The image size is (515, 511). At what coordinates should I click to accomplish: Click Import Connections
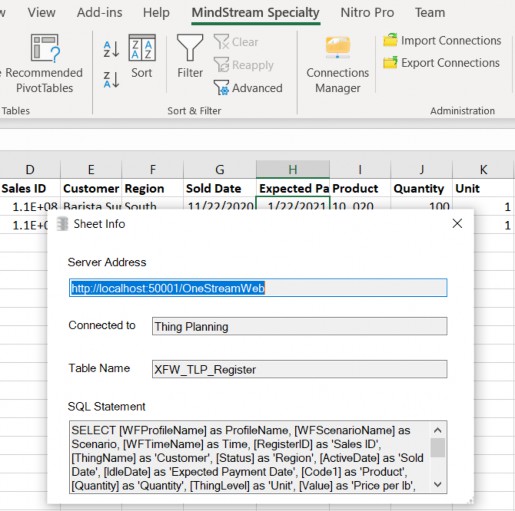(x=442, y=41)
